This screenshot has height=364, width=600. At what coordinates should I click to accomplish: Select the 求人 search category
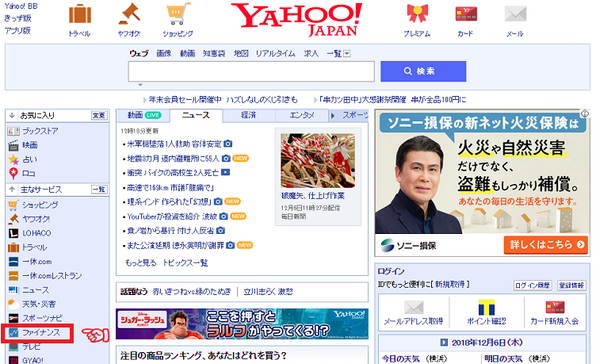[x=311, y=54]
